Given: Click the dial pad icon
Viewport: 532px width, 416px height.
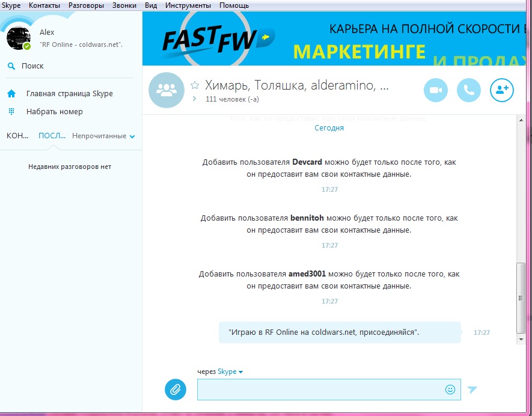Looking at the screenshot, I should [x=11, y=111].
